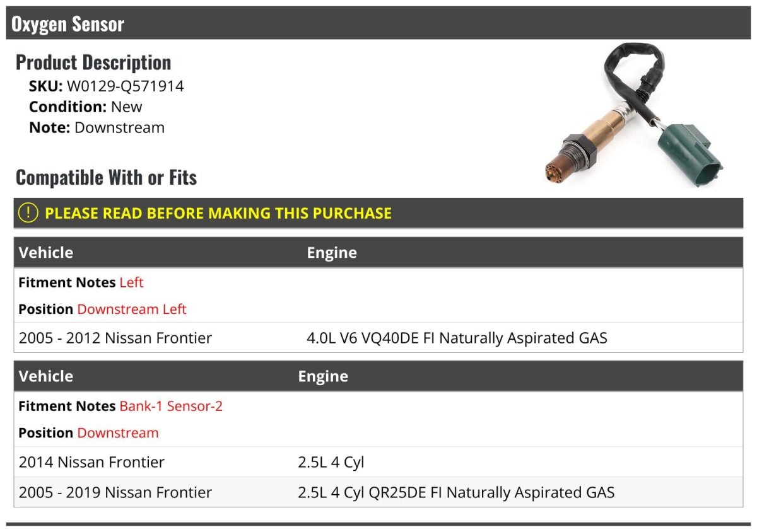The height and width of the screenshot is (532, 757).
Task: Select the 2014 Nissan Frontier row
Action: click(91, 462)
